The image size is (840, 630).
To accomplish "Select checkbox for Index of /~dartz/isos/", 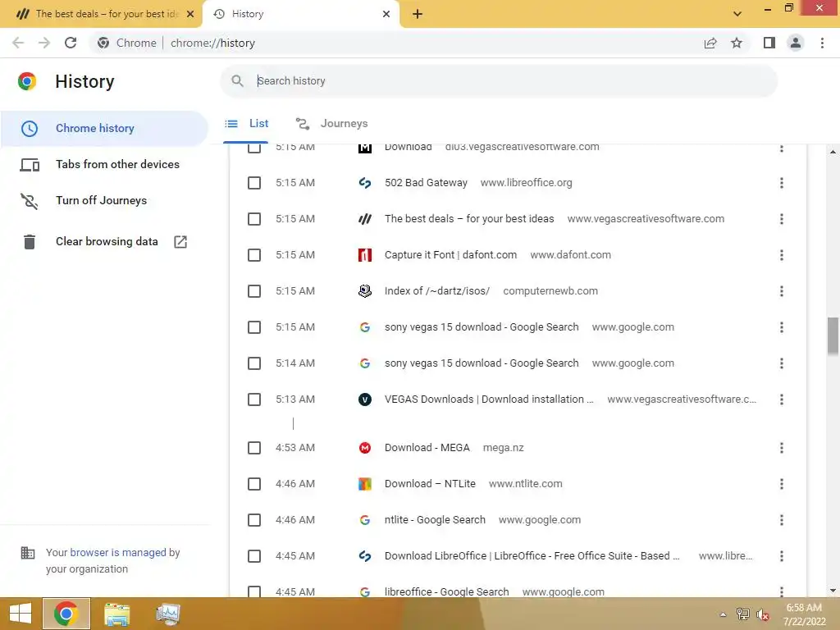I will click(254, 291).
